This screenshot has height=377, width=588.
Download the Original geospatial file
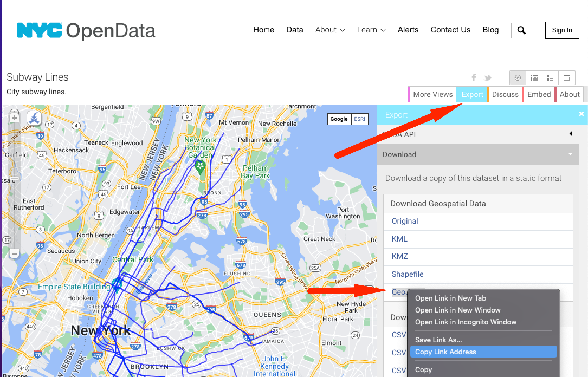click(x=405, y=221)
